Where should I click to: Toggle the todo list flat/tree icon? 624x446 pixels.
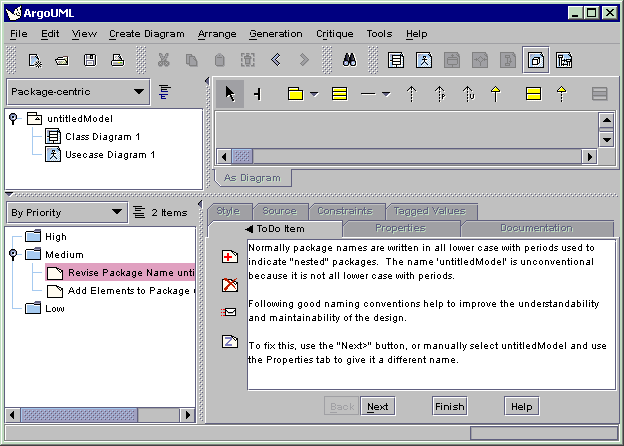pos(139,212)
